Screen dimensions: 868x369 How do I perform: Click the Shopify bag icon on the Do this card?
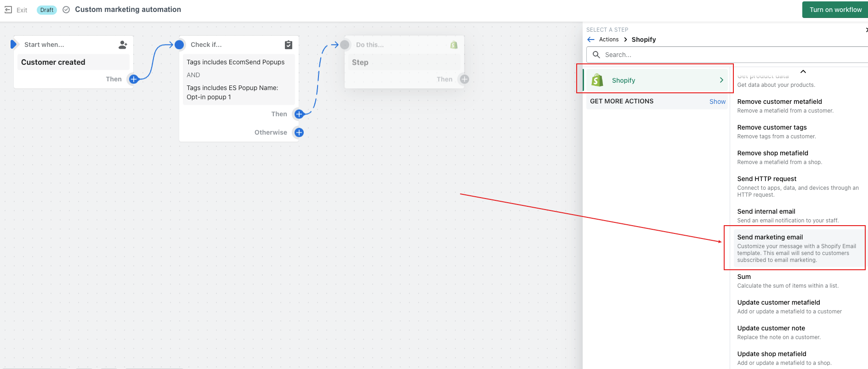[x=454, y=45]
